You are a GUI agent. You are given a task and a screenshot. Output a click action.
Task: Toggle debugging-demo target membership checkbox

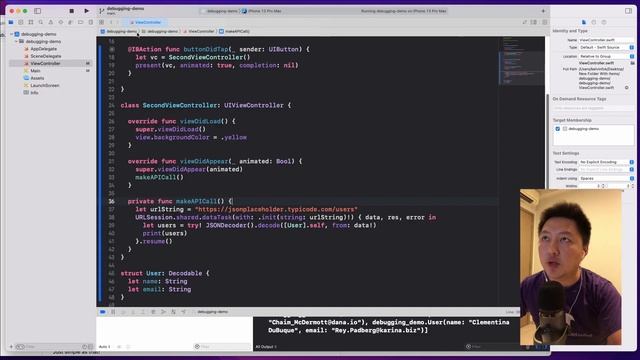[x=558, y=129]
